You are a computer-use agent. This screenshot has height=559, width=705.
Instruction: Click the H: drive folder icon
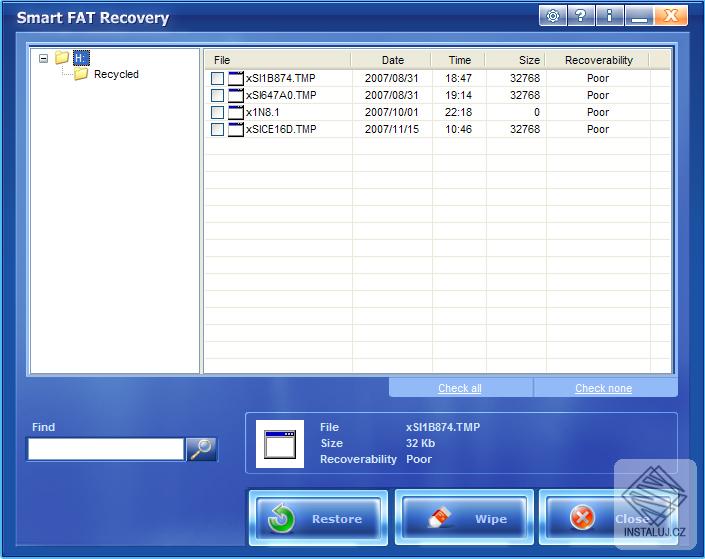pyautogui.click(x=62, y=58)
